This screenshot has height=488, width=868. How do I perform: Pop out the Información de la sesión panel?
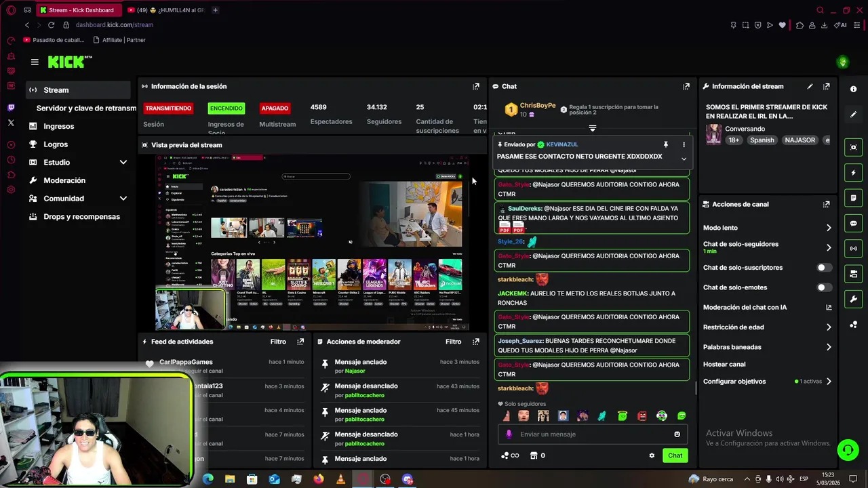point(476,87)
